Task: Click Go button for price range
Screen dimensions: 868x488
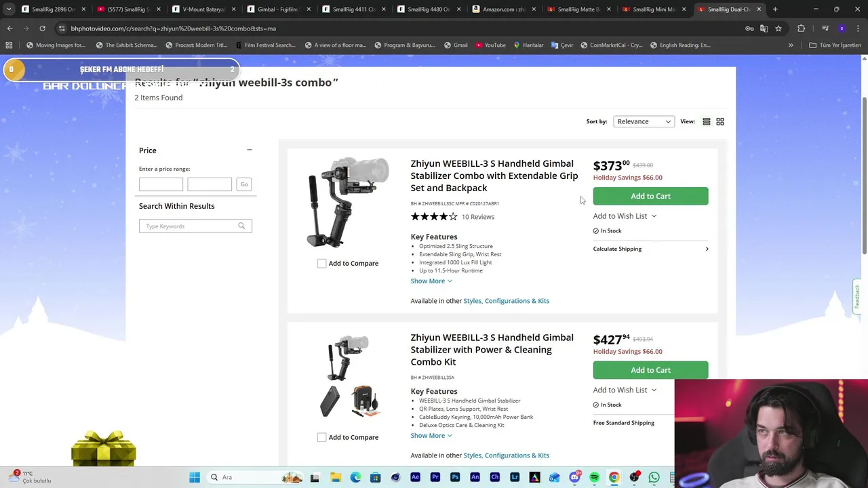Action: click(x=244, y=184)
